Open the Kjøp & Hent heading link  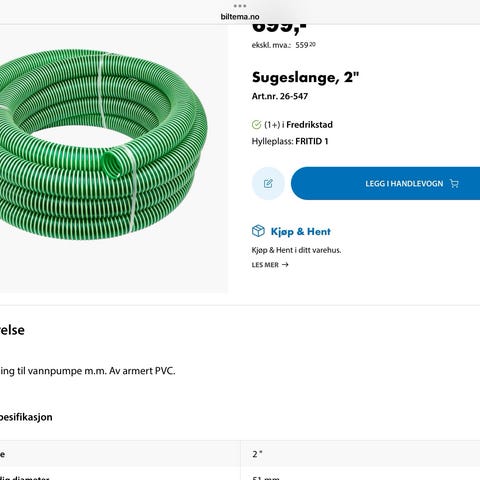coord(301,231)
